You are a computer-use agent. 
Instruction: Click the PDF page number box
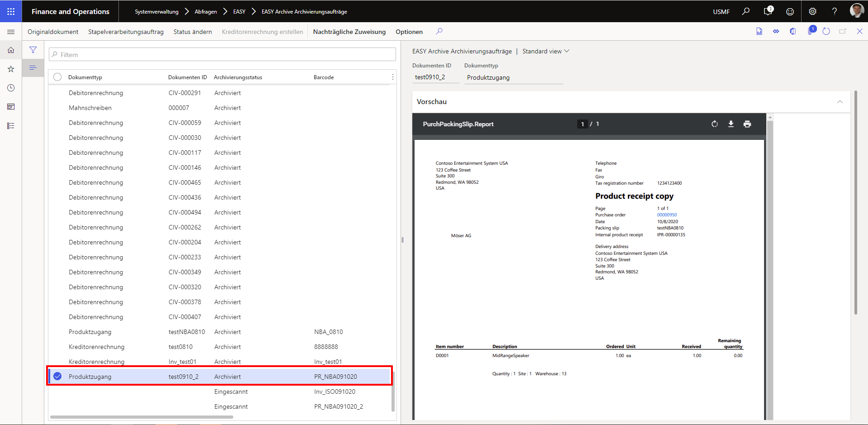click(x=582, y=124)
